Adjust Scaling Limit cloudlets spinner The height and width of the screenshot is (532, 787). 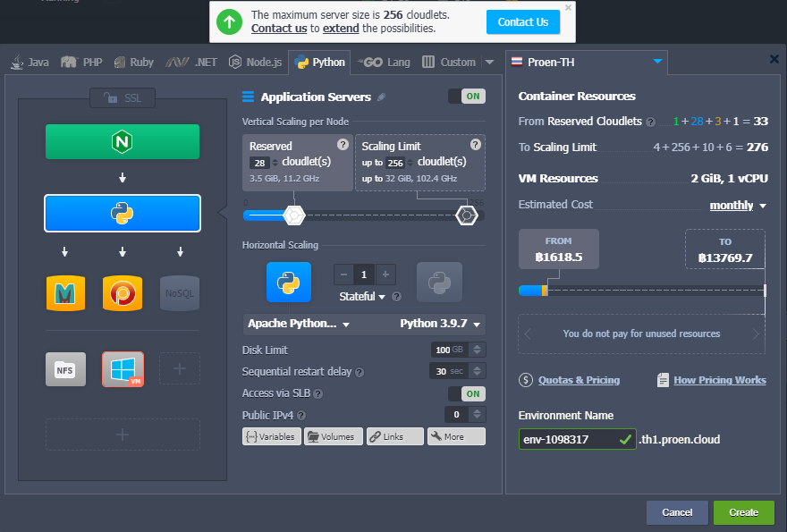(x=410, y=163)
